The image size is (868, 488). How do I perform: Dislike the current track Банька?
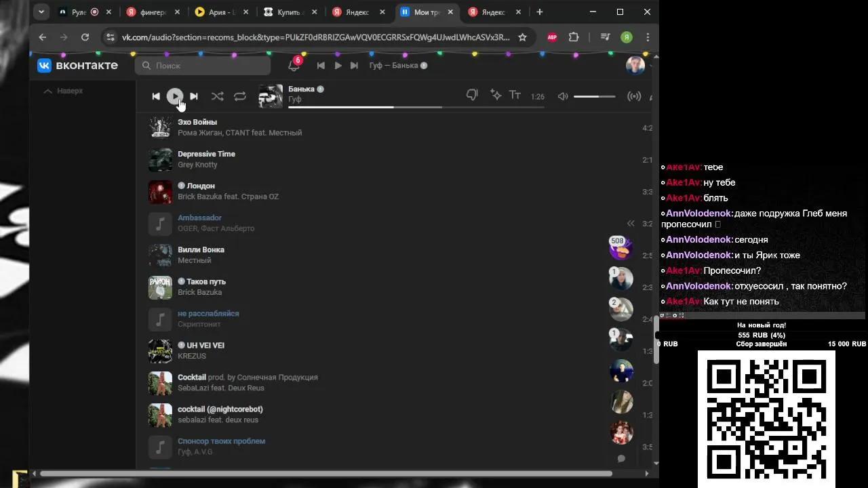472,96
